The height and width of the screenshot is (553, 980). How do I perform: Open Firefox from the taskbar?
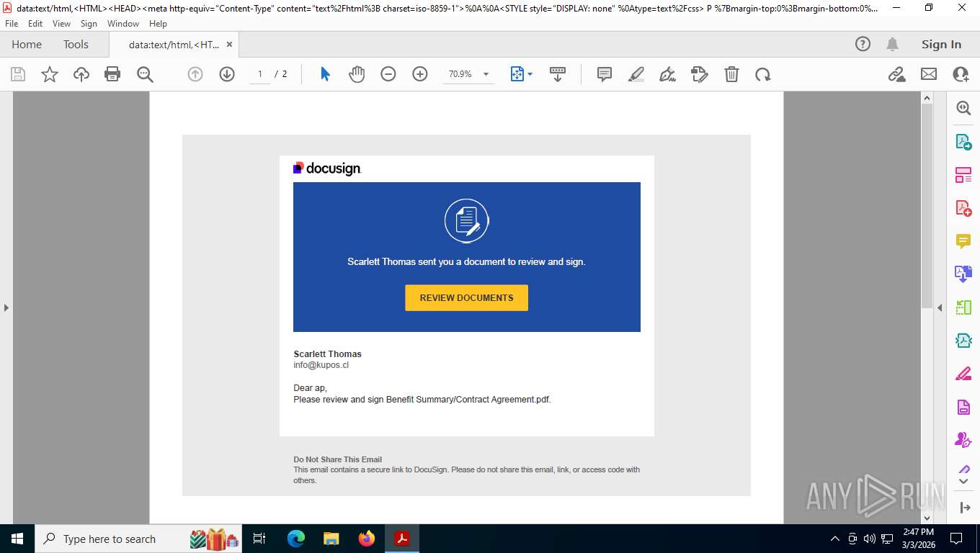(x=367, y=539)
